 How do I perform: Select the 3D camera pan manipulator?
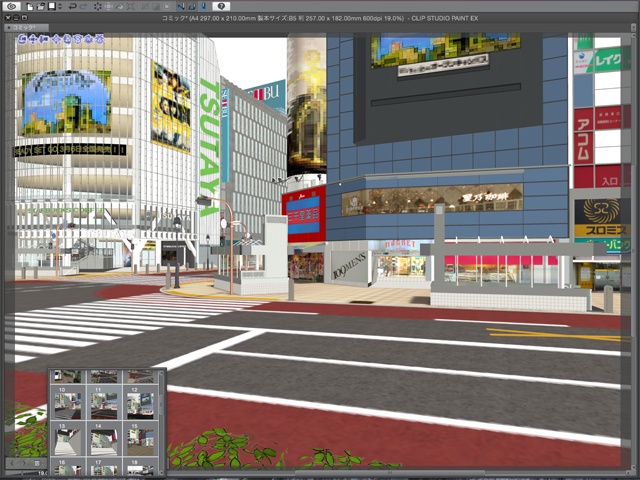coord(33,39)
